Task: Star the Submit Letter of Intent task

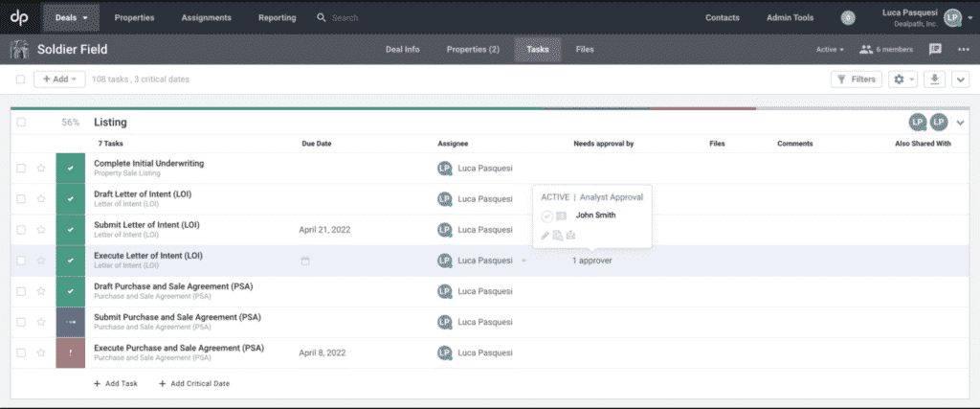Action: click(x=41, y=230)
